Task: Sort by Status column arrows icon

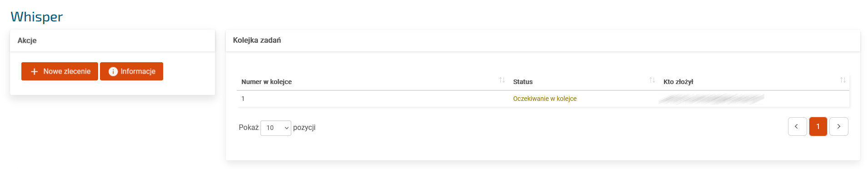Action: pos(652,80)
